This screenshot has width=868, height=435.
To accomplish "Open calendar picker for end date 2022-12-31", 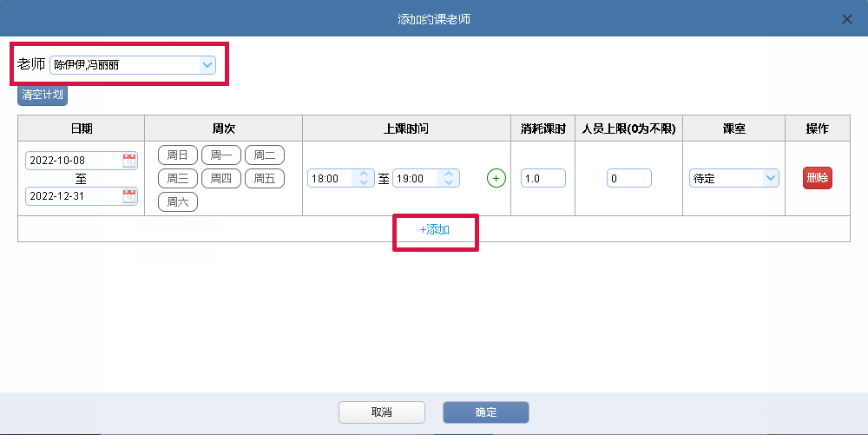I will click(x=129, y=196).
